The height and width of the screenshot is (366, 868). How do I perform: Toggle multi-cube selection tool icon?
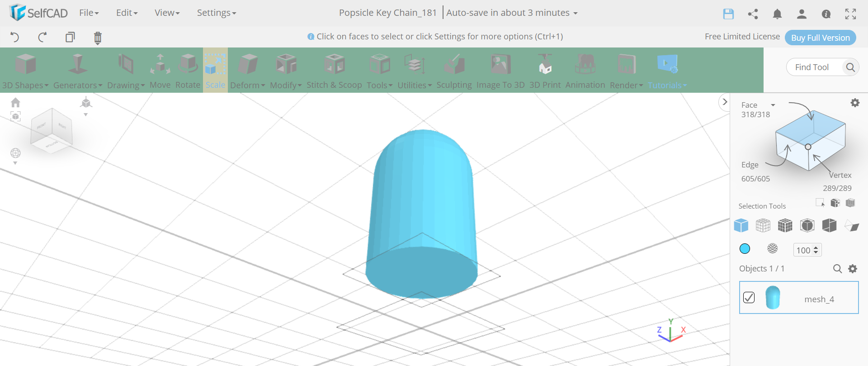[x=835, y=203]
